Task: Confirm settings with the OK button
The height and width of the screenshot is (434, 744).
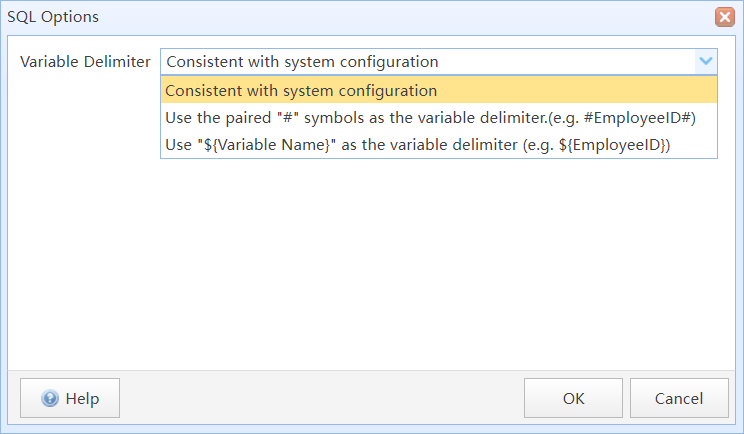Action: [573, 398]
